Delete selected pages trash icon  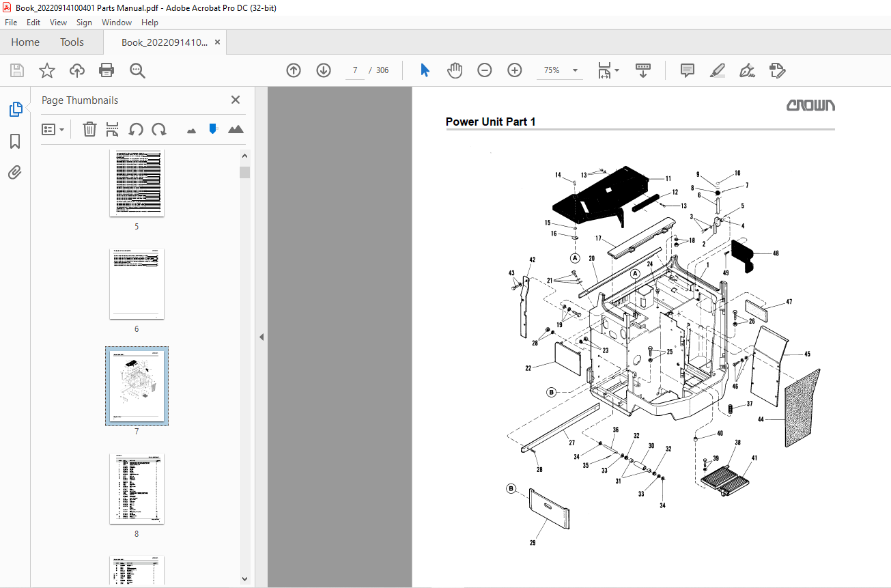click(89, 129)
